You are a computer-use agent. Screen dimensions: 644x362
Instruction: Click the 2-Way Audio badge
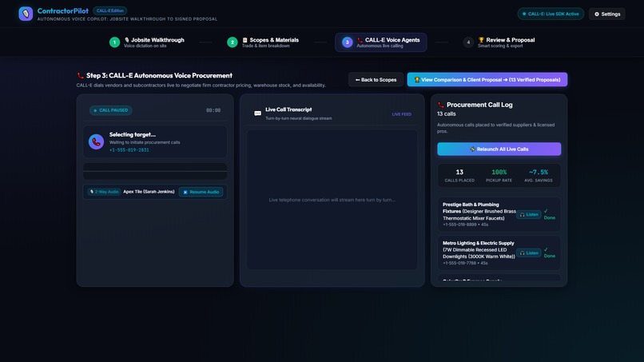(104, 192)
